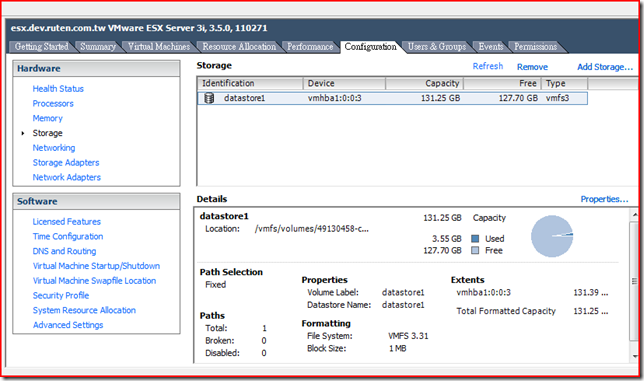Click the vmfs3 type cell
Viewport: 644px width, 381px height.
tap(557, 98)
